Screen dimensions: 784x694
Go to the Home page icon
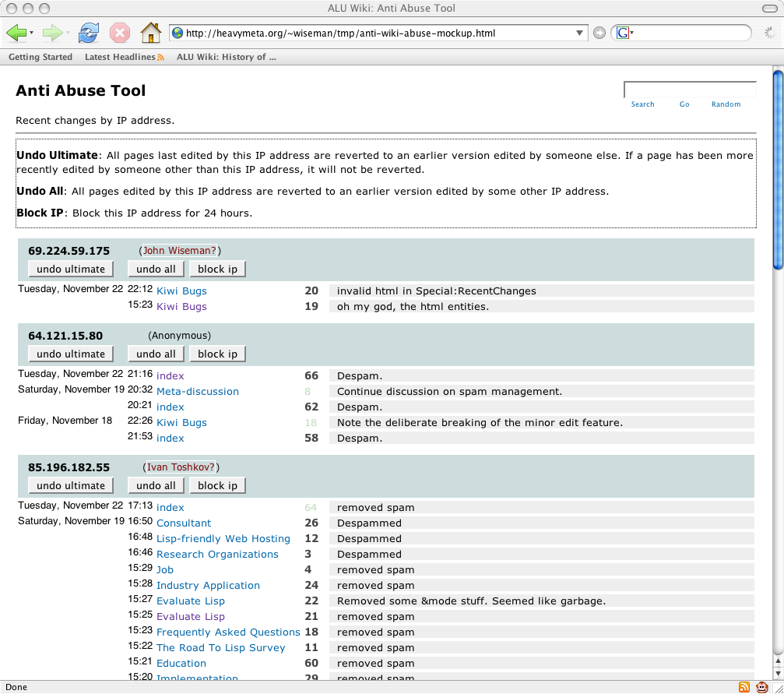(150, 33)
